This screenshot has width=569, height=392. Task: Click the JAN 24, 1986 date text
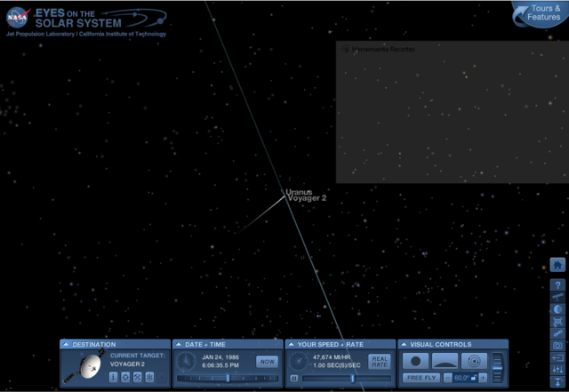220,357
